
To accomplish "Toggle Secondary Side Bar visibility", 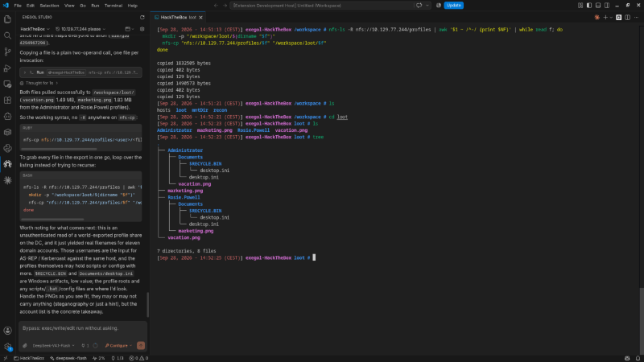I will coord(607,6).
